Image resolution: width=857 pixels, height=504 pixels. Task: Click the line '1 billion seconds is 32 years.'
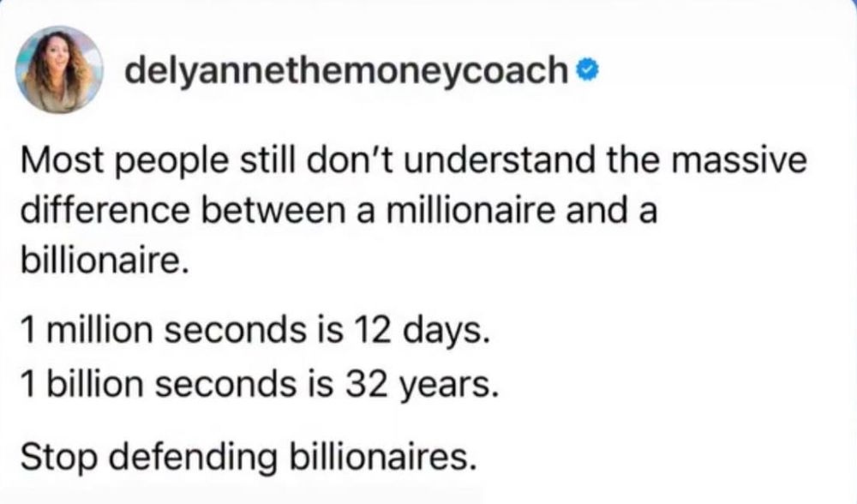[x=260, y=384]
